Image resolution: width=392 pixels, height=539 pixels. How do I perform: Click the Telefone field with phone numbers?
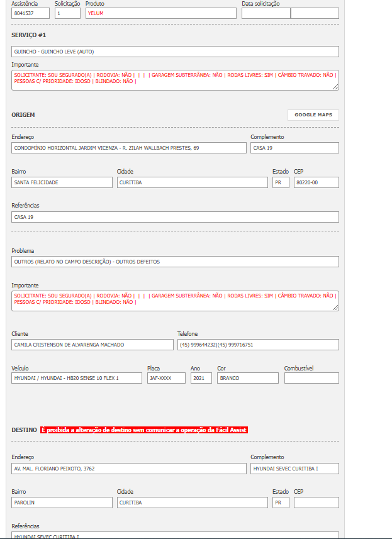pyautogui.click(x=258, y=345)
